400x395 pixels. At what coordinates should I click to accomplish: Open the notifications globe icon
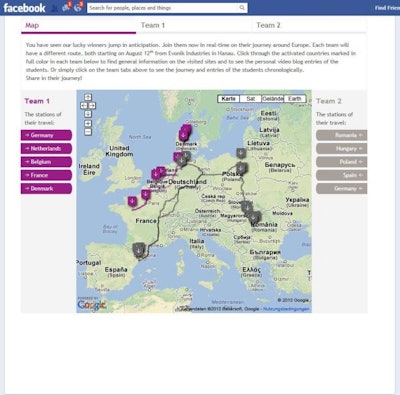coord(78,7)
